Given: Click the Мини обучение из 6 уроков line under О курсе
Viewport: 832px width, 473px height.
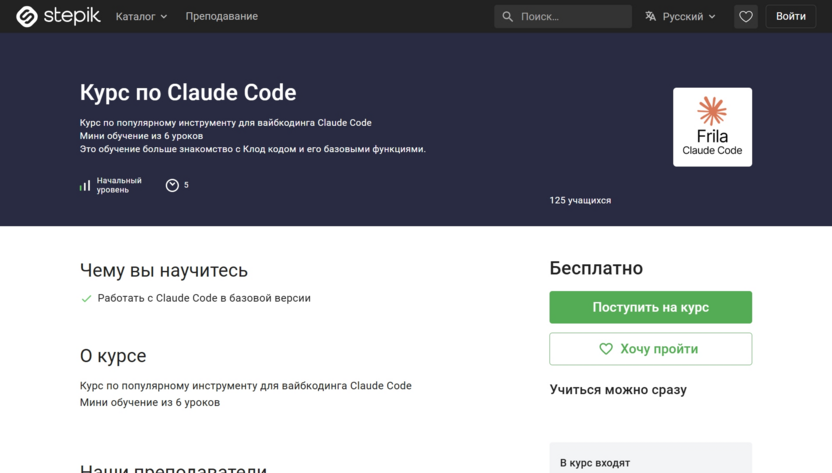Looking at the screenshot, I should point(150,402).
